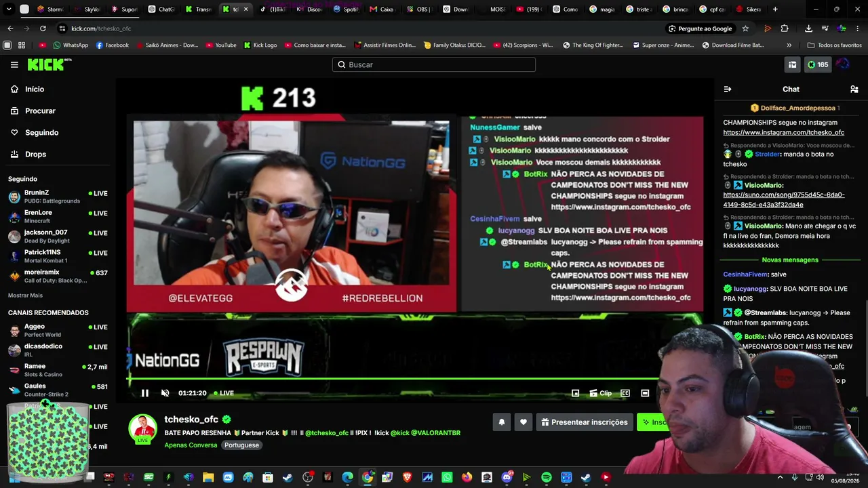Open Spotify from the taskbar
868x488 pixels.
pos(547,477)
